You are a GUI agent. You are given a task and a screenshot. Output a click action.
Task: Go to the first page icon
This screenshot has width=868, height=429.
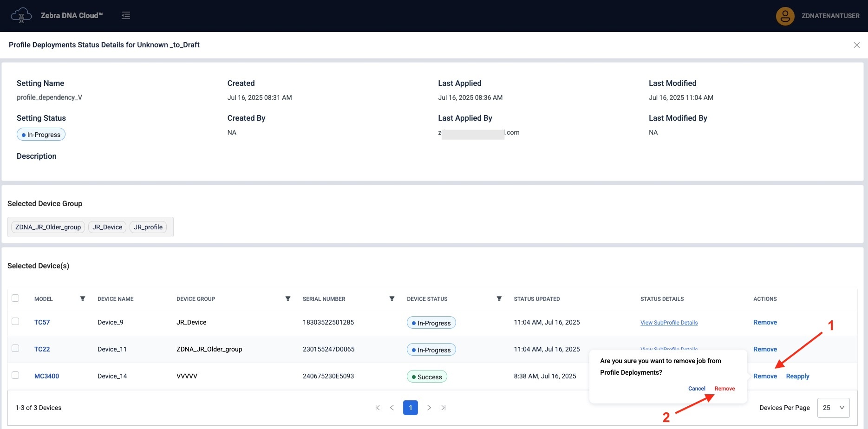(378, 408)
